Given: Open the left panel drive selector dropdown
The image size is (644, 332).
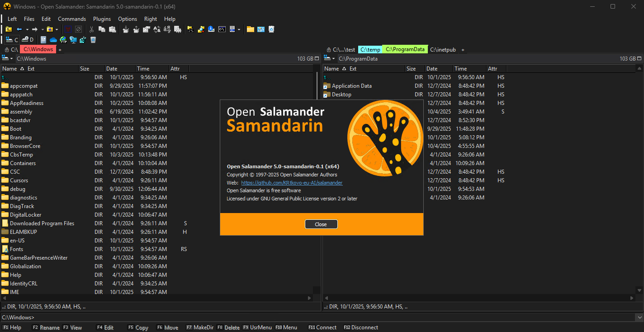Looking at the screenshot, I should tap(8, 58).
